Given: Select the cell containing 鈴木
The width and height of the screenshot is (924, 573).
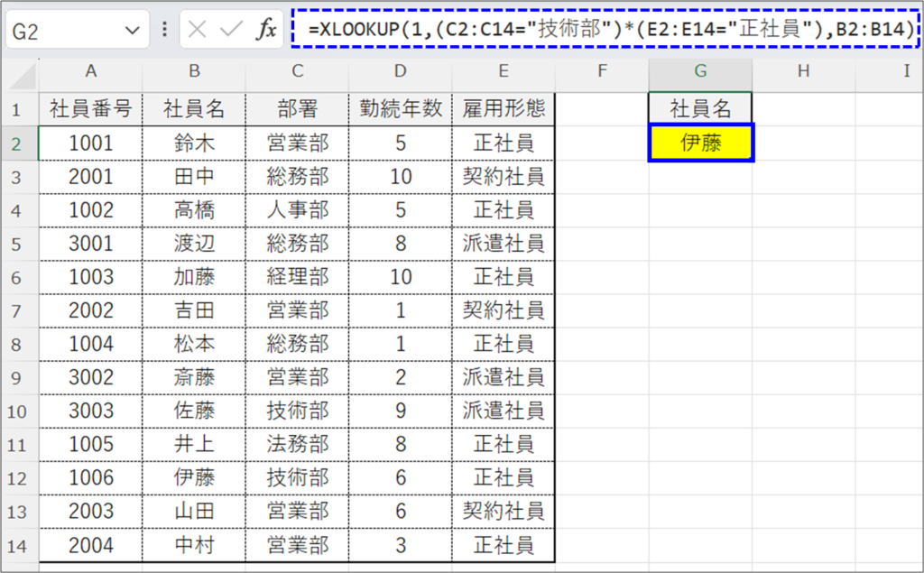Looking at the screenshot, I should 194,143.
